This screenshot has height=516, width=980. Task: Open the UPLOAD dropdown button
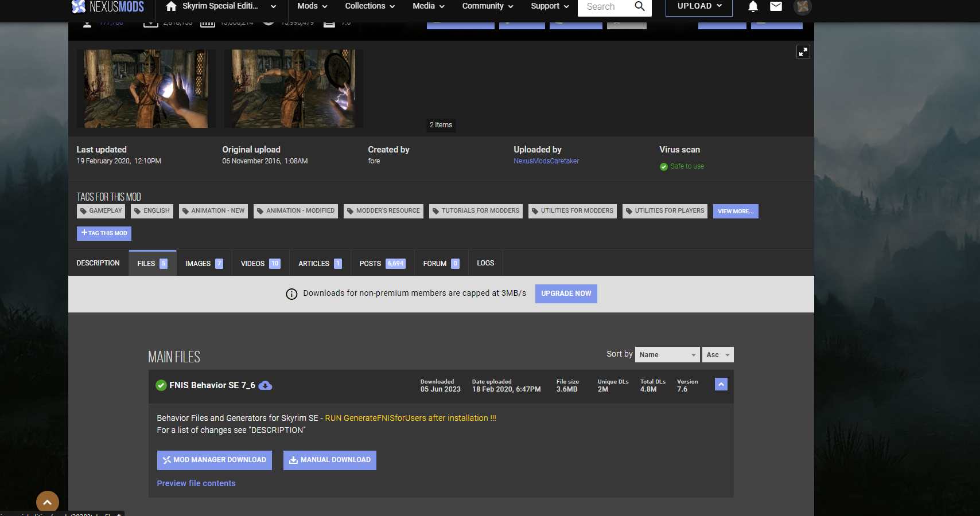(699, 6)
